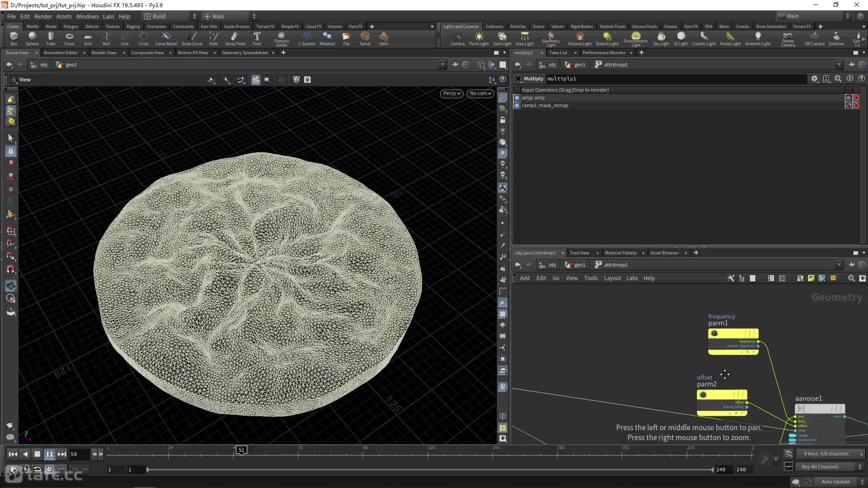Open viewport help question icon
The height and width of the screenshot is (488, 868).
pyautogui.click(x=503, y=80)
